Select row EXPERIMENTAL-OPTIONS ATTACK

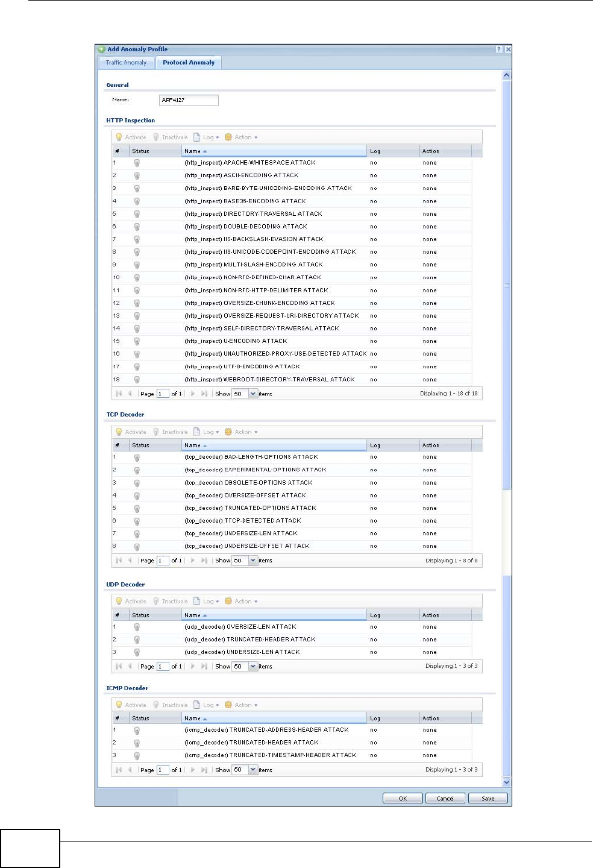(x=292, y=470)
